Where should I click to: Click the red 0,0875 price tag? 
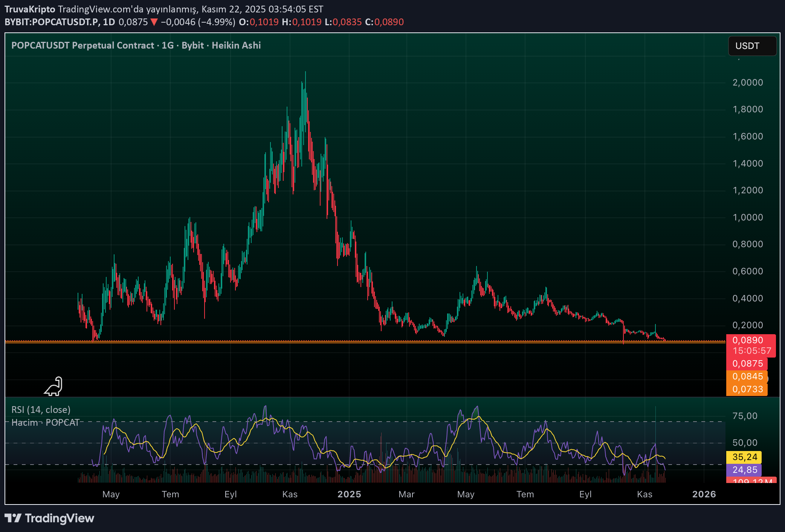pos(747,364)
